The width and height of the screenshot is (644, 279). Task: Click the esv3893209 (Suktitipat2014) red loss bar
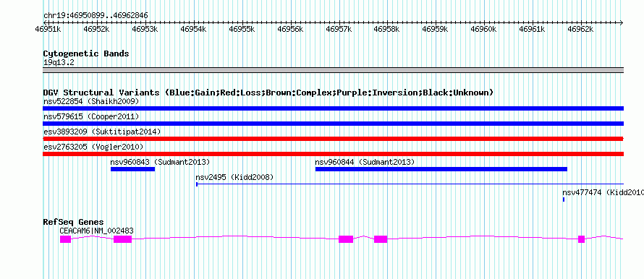click(x=333, y=139)
